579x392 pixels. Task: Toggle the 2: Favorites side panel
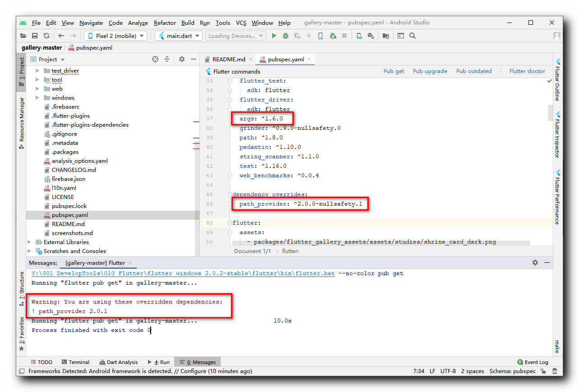pos(21,335)
